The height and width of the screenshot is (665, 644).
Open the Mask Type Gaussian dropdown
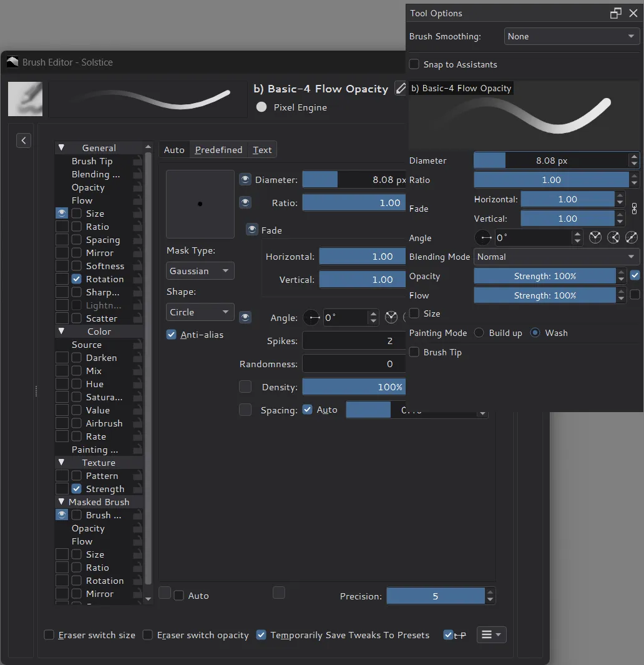tap(200, 270)
